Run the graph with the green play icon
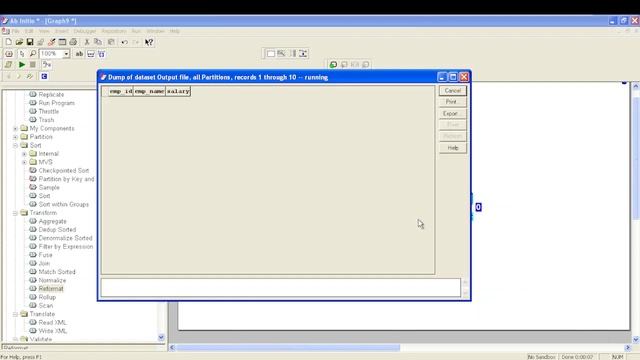640x360 pixels. (22, 64)
